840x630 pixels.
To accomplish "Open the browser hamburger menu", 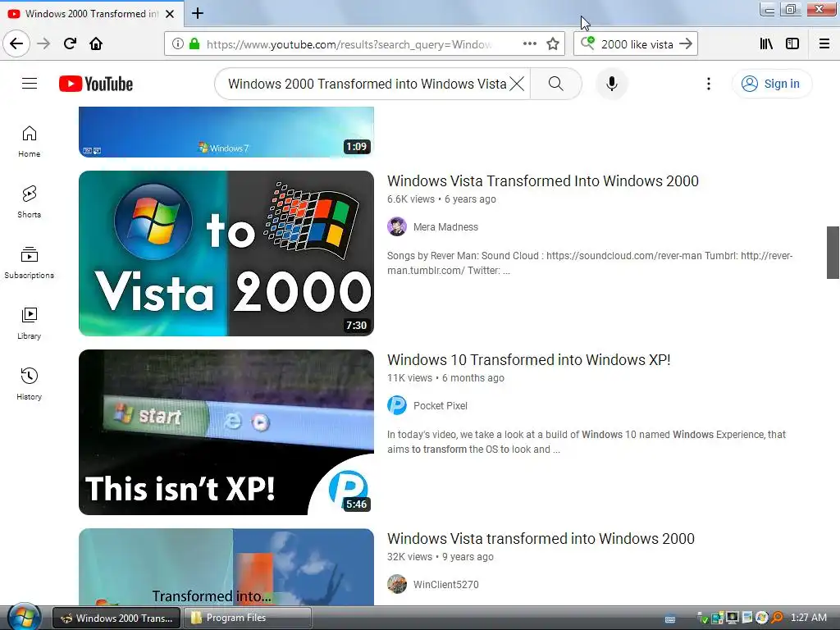I will 824,44.
